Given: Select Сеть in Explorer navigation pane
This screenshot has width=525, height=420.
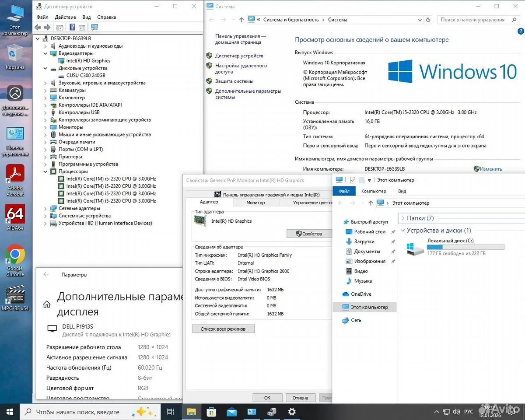Looking at the screenshot, I should 356,320.
